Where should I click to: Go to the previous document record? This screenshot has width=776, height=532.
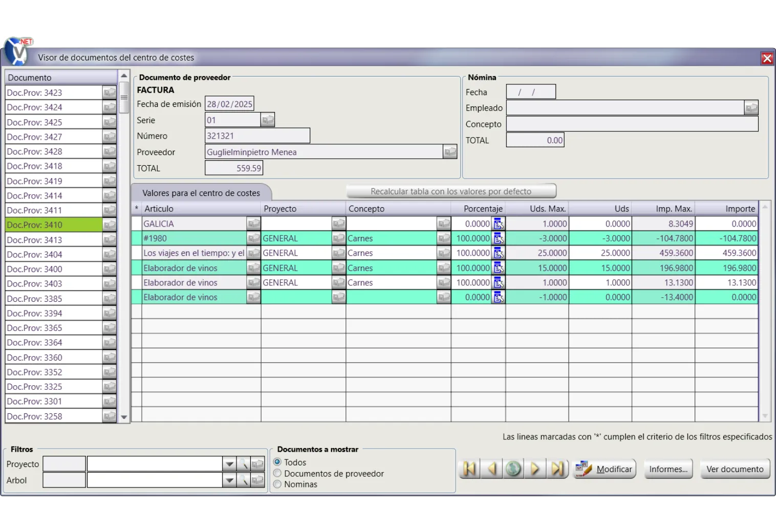pos(491,469)
